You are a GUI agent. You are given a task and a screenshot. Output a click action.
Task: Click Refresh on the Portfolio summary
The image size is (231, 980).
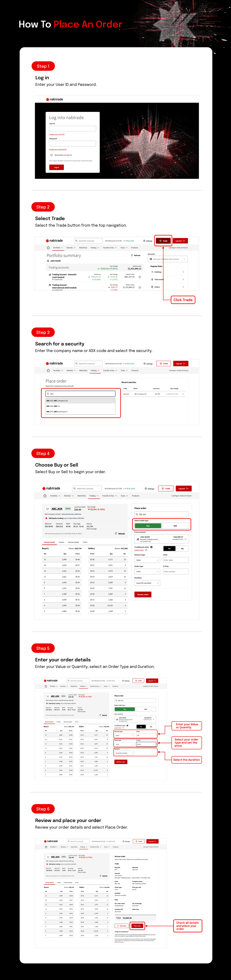pyautogui.click(x=136, y=256)
